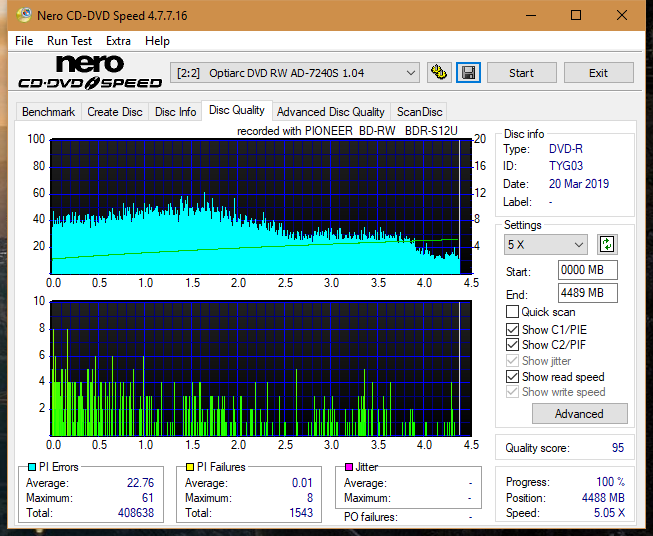This screenshot has width=653, height=536.
Task: Click the disc type DVD-R text
Action: [x=566, y=149]
